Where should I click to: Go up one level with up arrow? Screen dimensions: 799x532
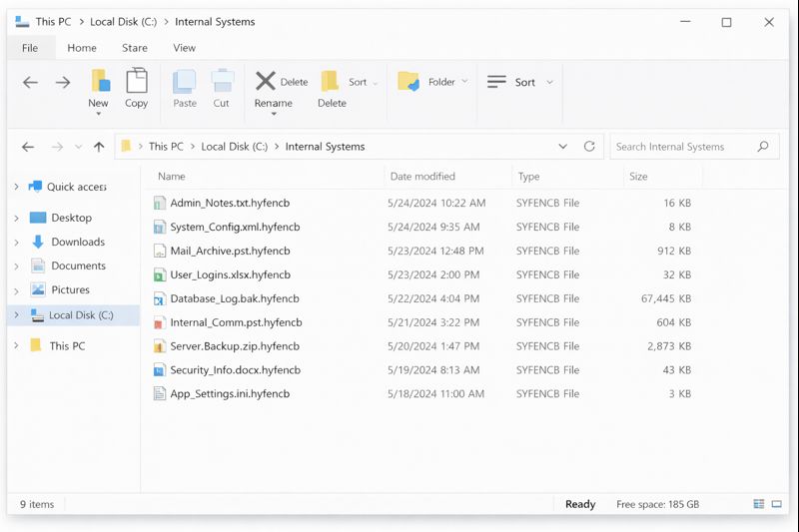(99, 147)
